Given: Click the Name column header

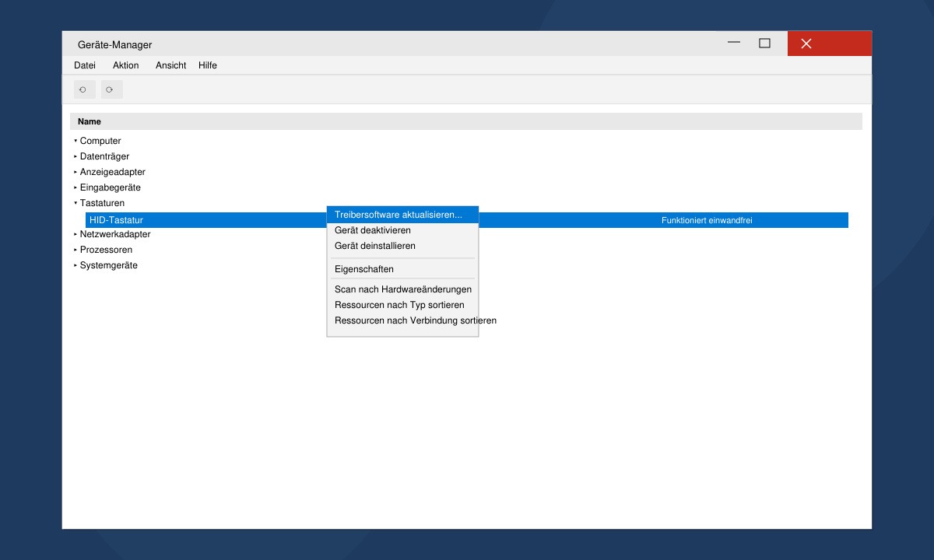Looking at the screenshot, I should pos(466,121).
